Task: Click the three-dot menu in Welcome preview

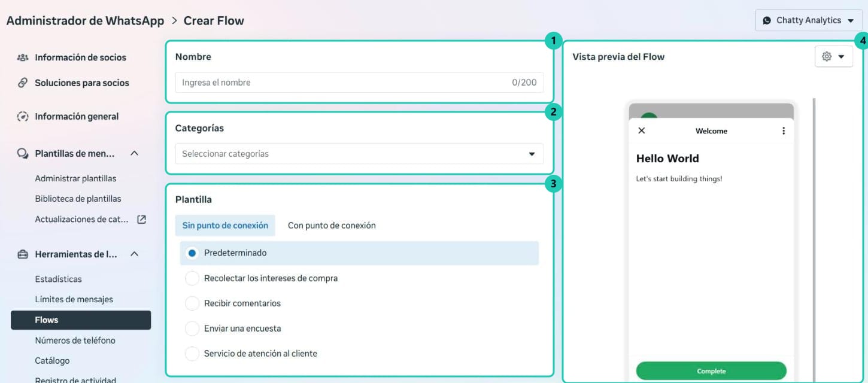Action: (x=784, y=130)
